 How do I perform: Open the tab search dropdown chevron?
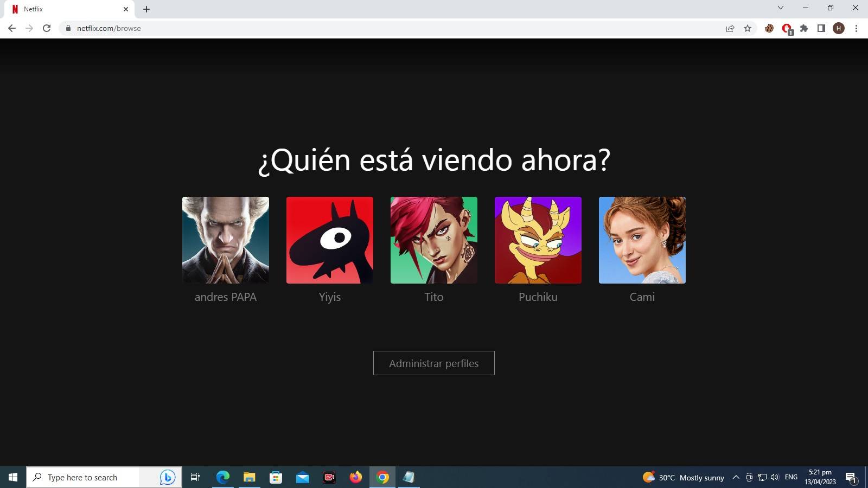point(781,8)
